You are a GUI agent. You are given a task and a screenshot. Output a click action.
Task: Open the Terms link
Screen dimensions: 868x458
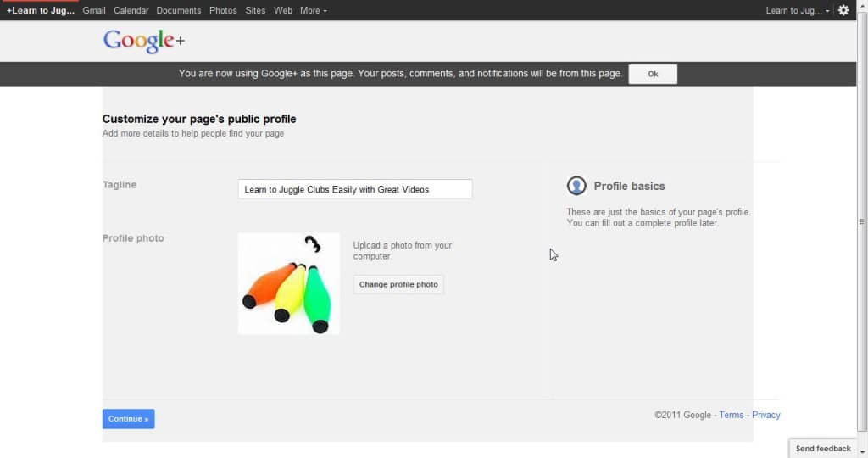pos(732,415)
